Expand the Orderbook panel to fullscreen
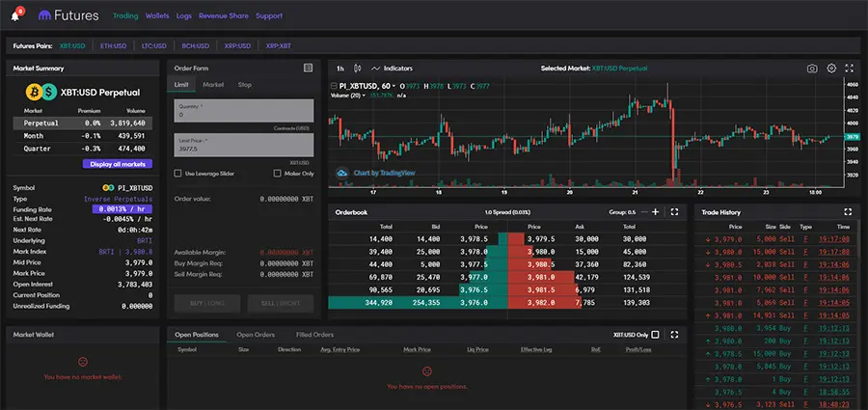The width and height of the screenshot is (868, 410). (x=674, y=211)
